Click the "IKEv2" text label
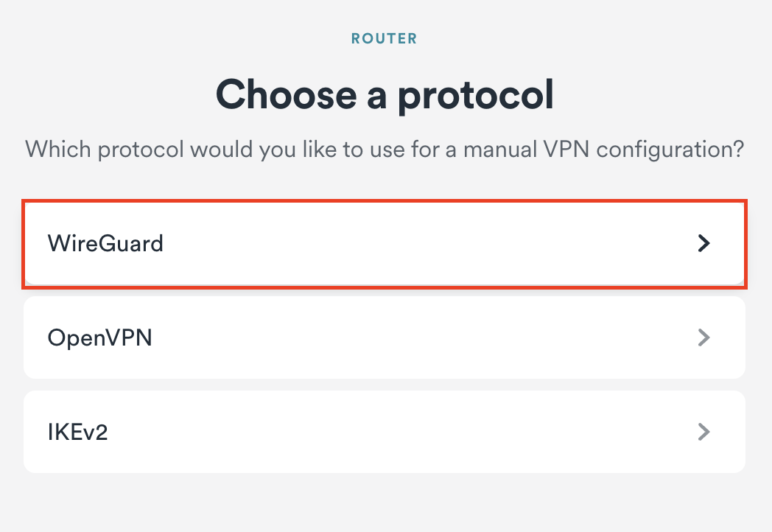The image size is (772, 532). pyautogui.click(x=78, y=432)
